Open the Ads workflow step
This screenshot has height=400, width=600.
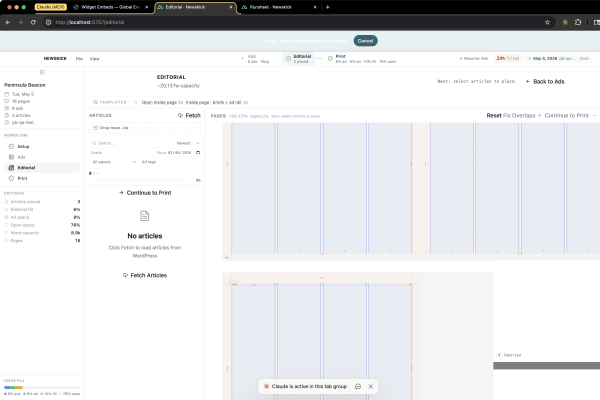pos(42,157)
